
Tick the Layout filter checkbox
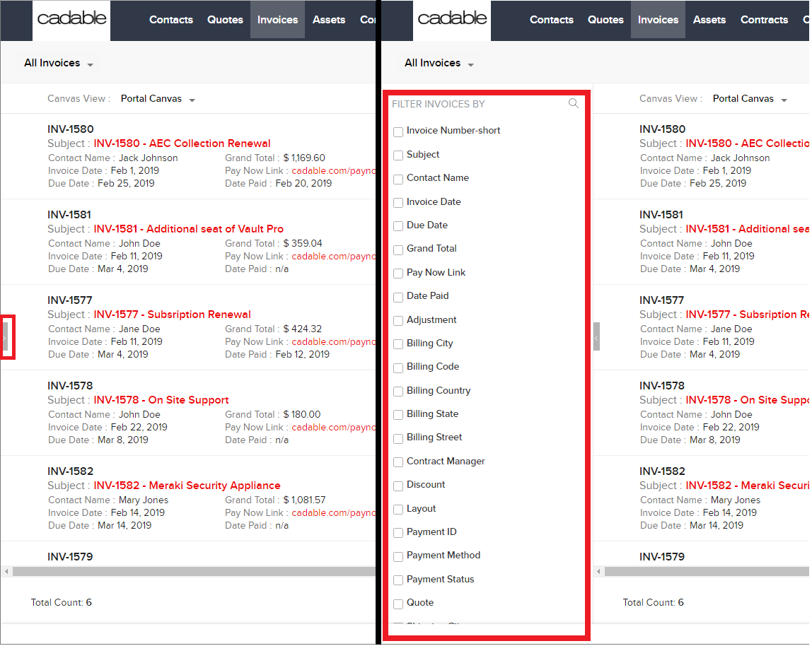pos(398,510)
